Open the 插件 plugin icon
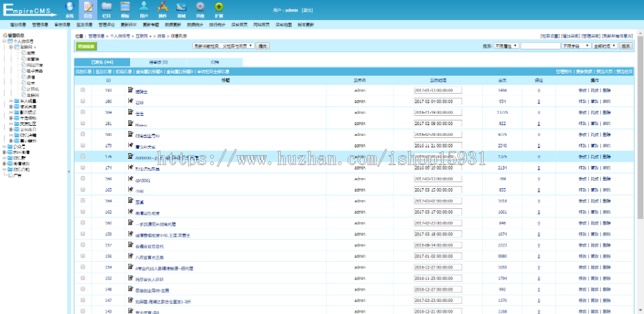The width and height of the screenshot is (644, 314). 162,8
